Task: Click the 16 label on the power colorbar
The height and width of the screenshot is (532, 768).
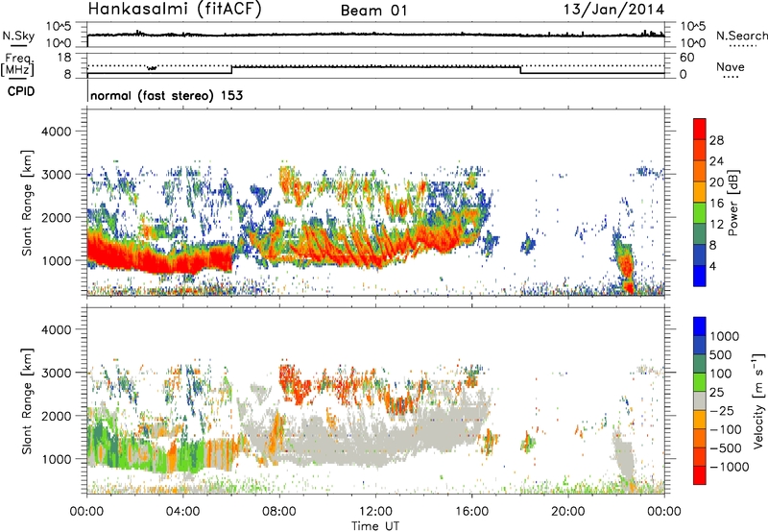Action: click(716, 204)
